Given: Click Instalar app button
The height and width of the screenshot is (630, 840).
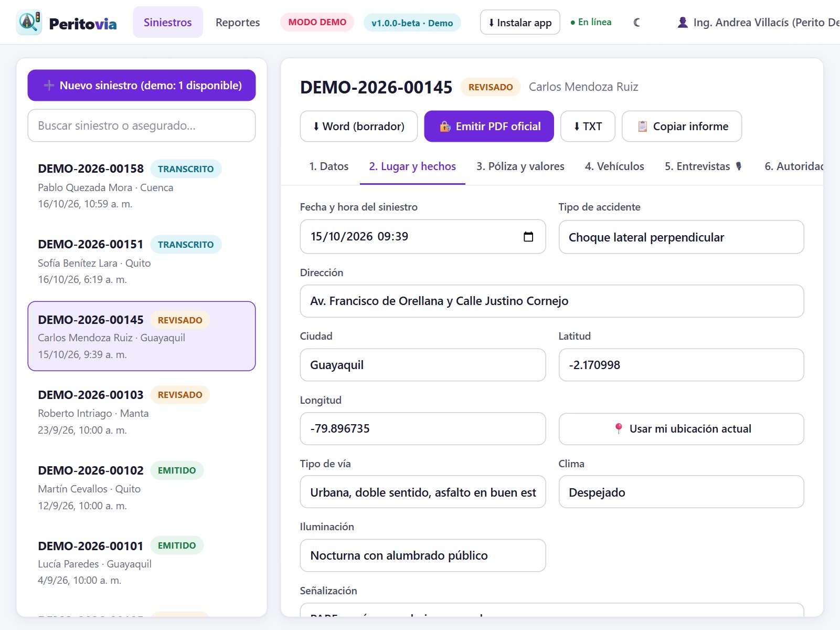Looking at the screenshot, I should pos(520,22).
